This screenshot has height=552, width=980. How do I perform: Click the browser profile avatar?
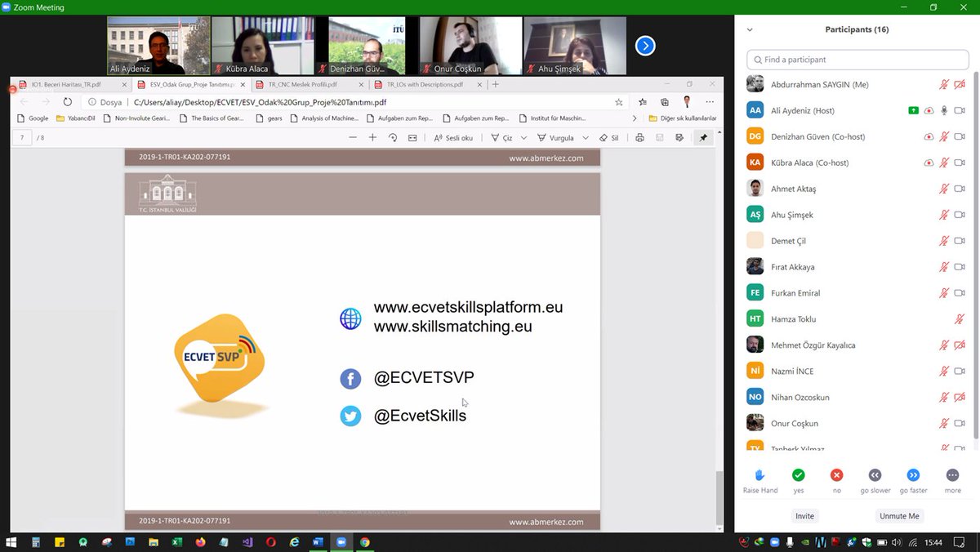coord(687,102)
